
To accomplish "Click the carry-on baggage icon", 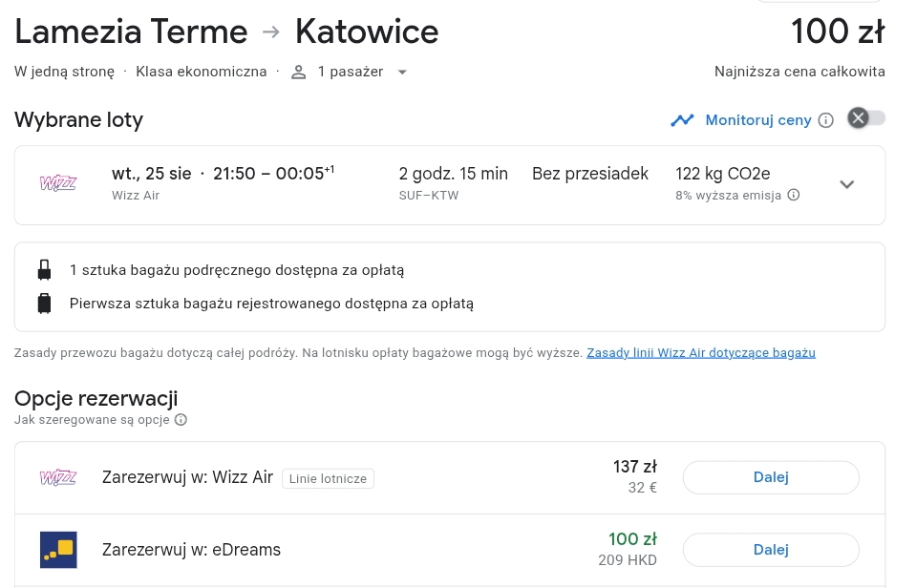I will pos(44,270).
